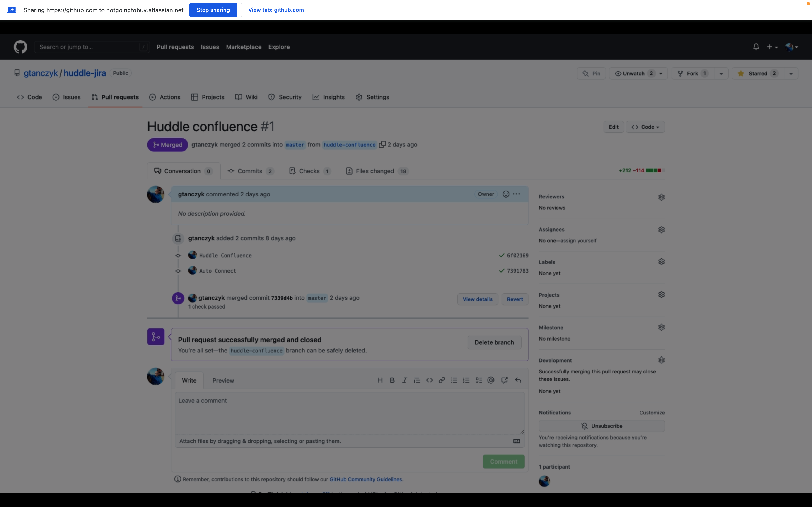Open the Reviewers gear settings
This screenshot has width=812, height=507.
(x=661, y=197)
